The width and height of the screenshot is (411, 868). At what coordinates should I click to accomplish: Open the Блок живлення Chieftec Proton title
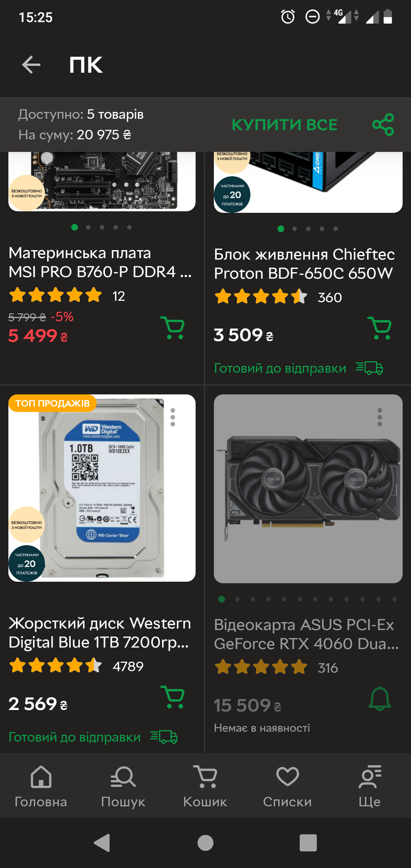pyautogui.click(x=304, y=264)
